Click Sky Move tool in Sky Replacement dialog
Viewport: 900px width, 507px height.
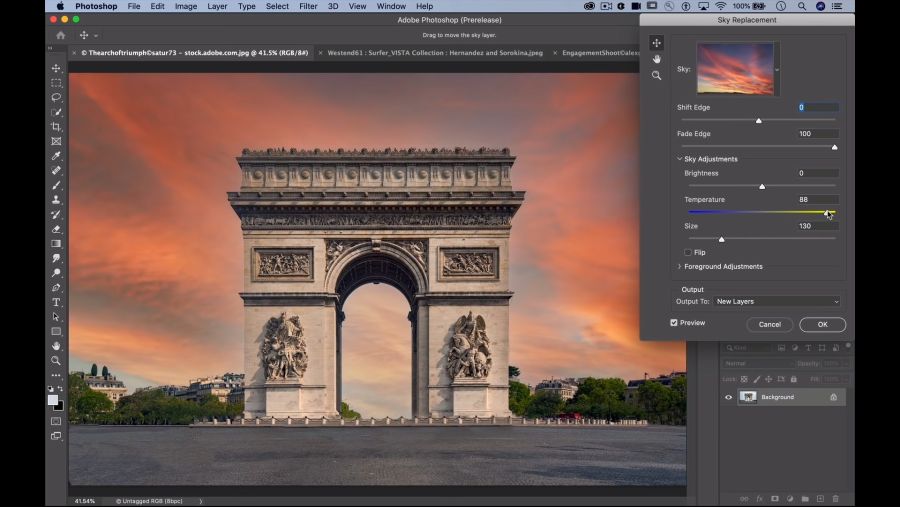656,42
